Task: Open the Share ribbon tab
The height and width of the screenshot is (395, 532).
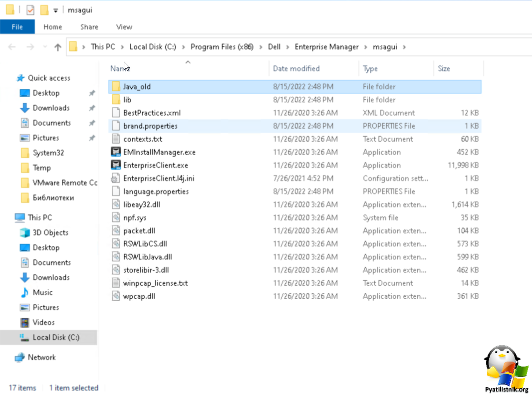Action: [89, 27]
